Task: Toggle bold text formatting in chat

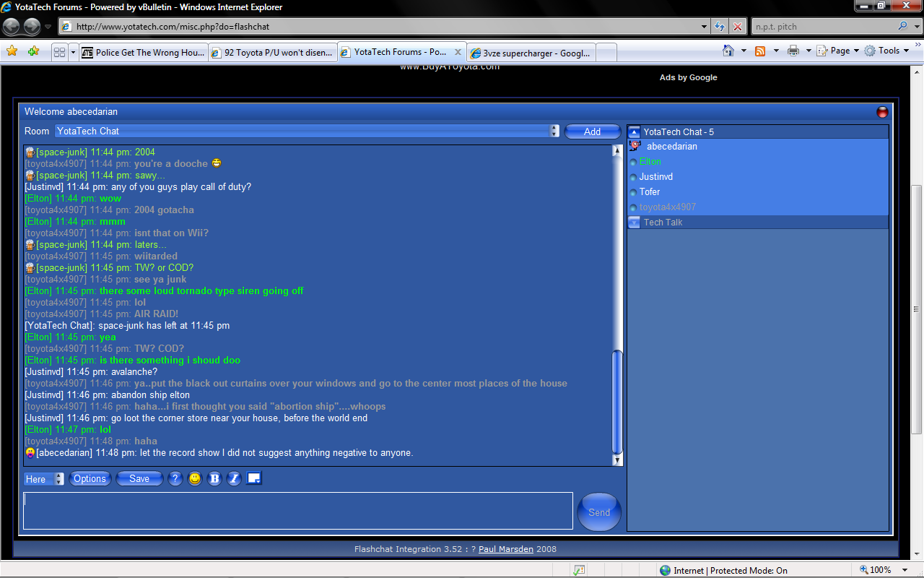Action: click(x=214, y=478)
